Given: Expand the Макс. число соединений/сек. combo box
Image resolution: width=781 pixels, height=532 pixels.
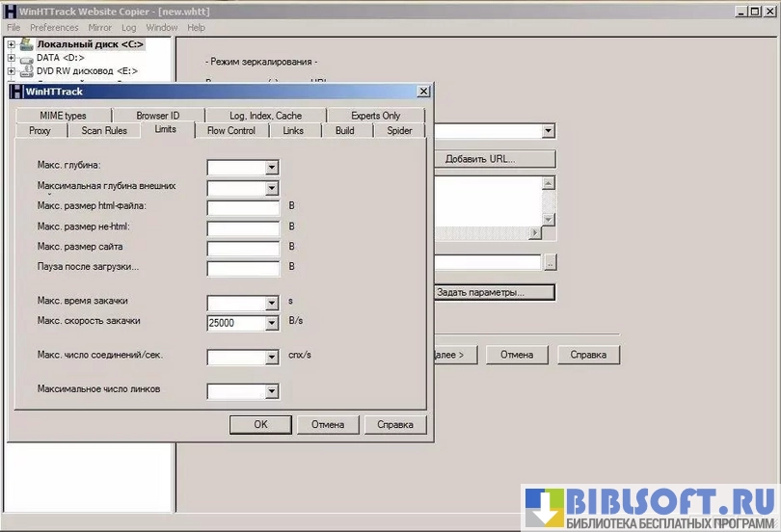Looking at the screenshot, I should point(271,358).
